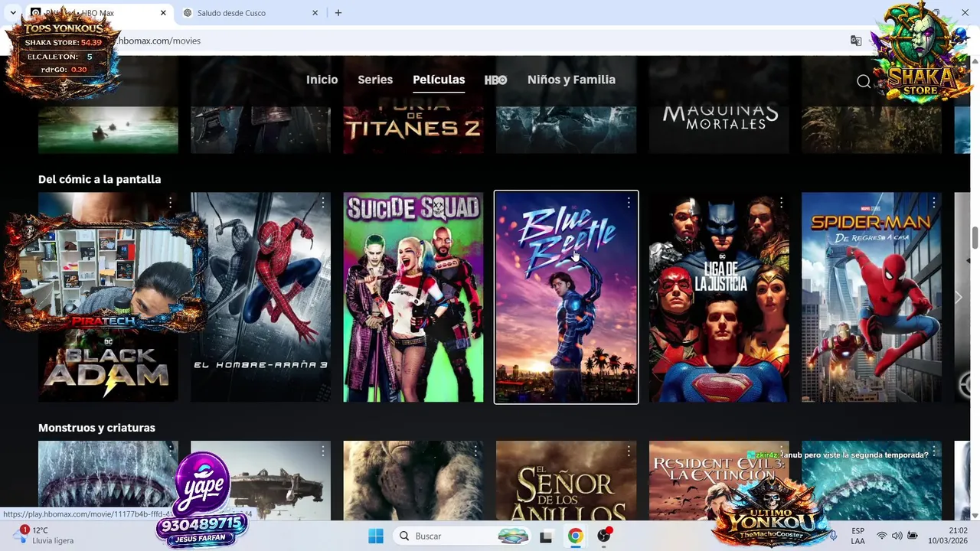Image resolution: width=980 pixels, height=551 pixels.
Task: Click Chrome's translate page icon
Action: click(x=856, y=41)
